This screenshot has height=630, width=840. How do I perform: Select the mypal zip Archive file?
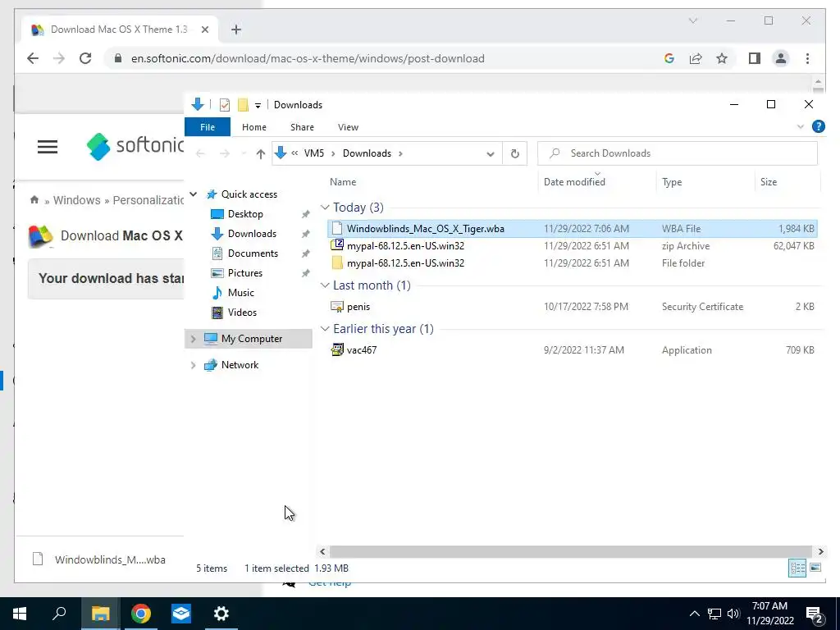[572, 246]
